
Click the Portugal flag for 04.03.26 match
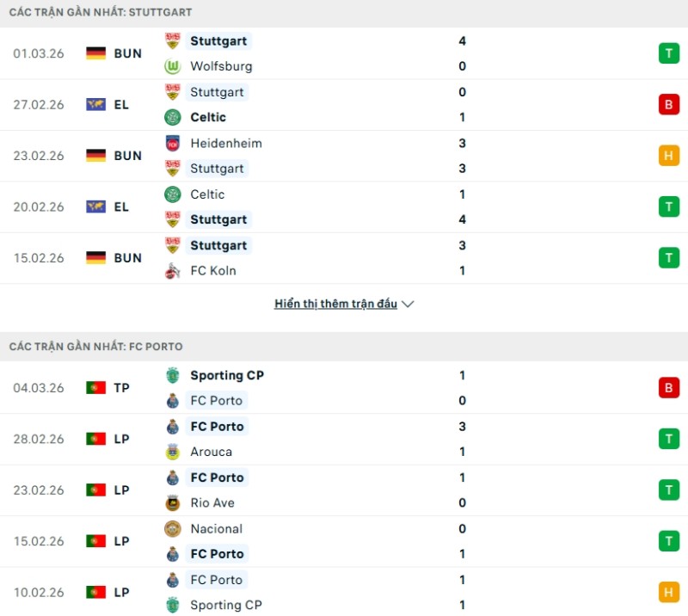[95, 388]
